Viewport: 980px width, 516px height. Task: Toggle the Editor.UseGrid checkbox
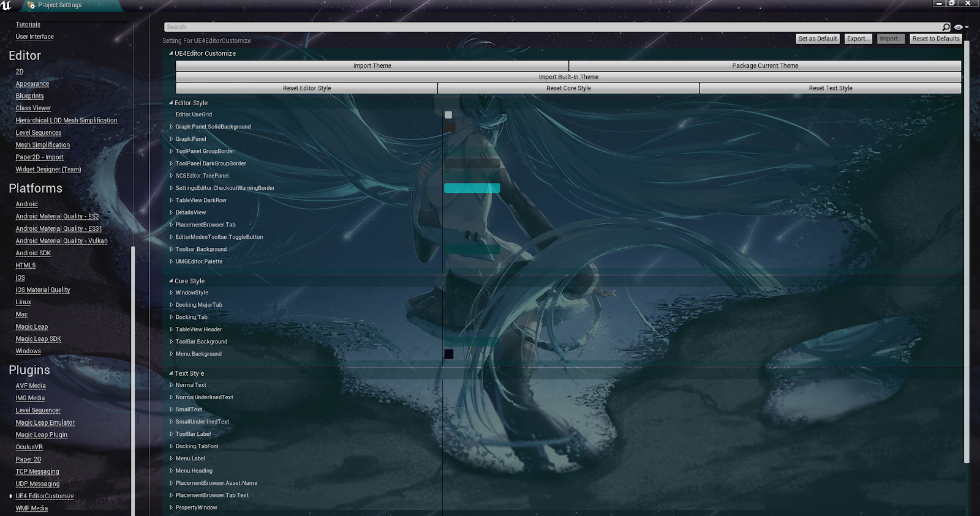pyautogui.click(x=448, y=114)
